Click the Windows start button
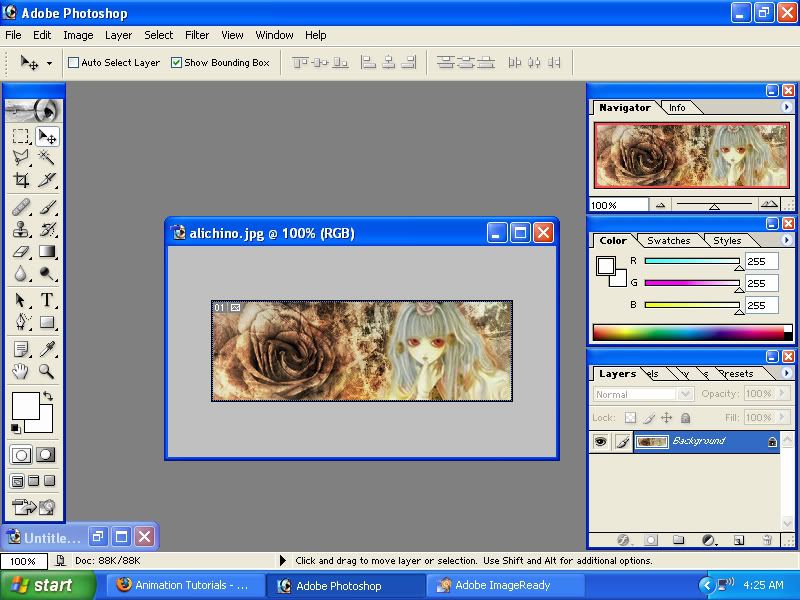 48,585
